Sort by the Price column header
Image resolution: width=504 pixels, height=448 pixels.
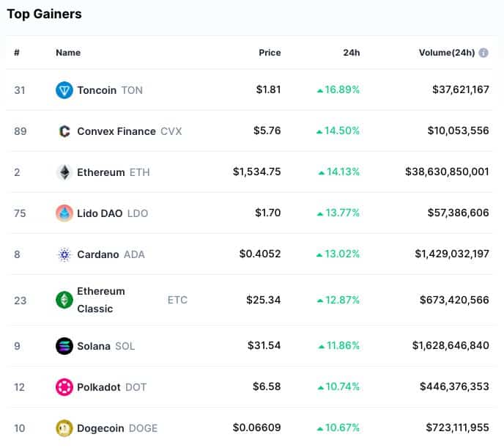[x=270, y=53]
